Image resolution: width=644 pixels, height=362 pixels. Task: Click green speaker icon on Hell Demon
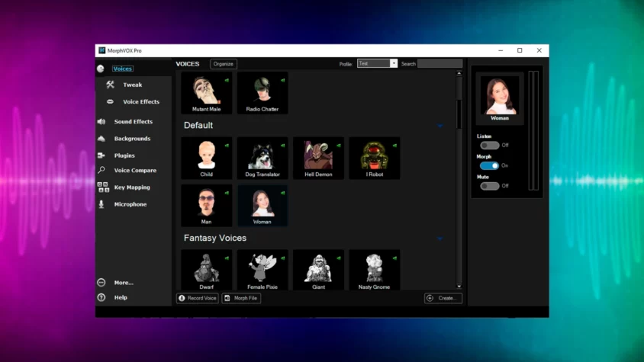click(339, 146)
